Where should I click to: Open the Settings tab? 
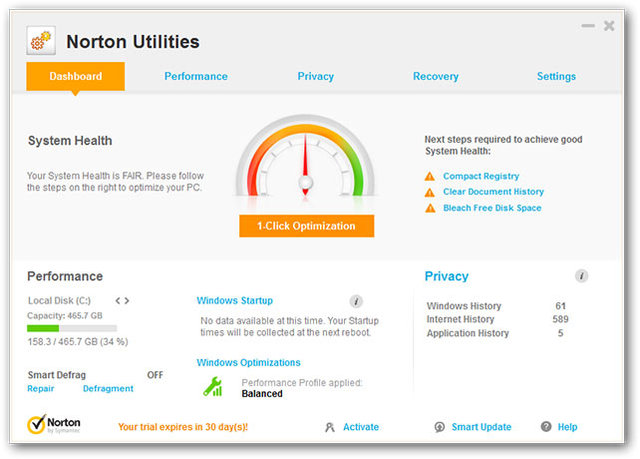click(556, 76)
